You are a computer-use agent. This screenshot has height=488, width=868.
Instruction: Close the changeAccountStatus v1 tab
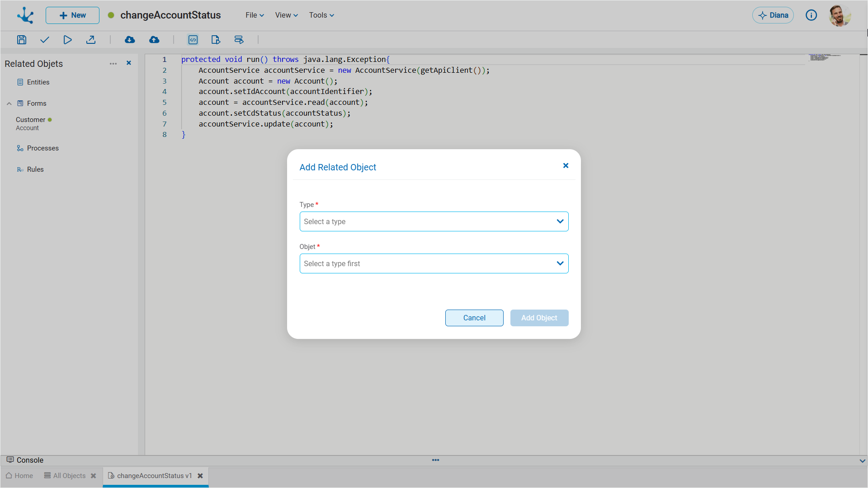point(200,476)
